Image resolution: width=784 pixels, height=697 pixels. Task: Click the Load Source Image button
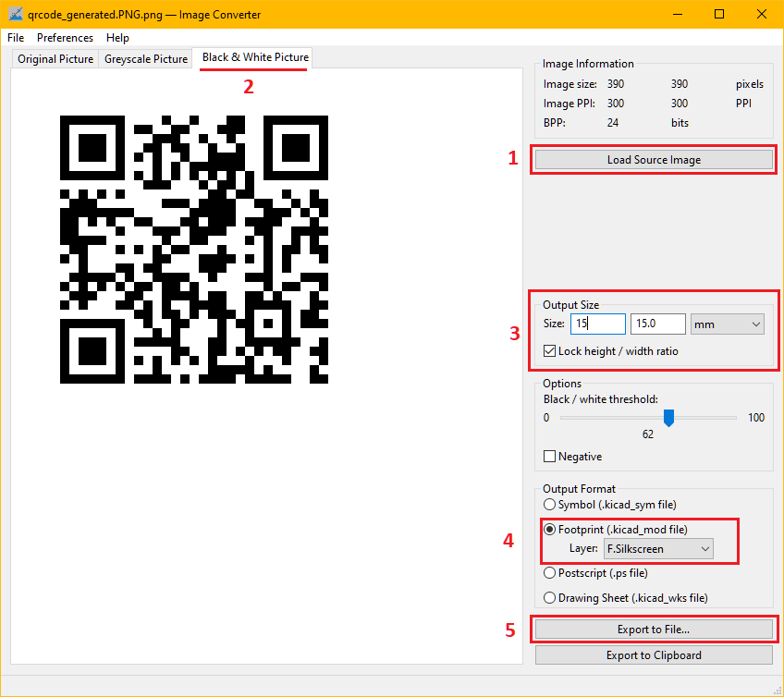[x=654, y=159]
